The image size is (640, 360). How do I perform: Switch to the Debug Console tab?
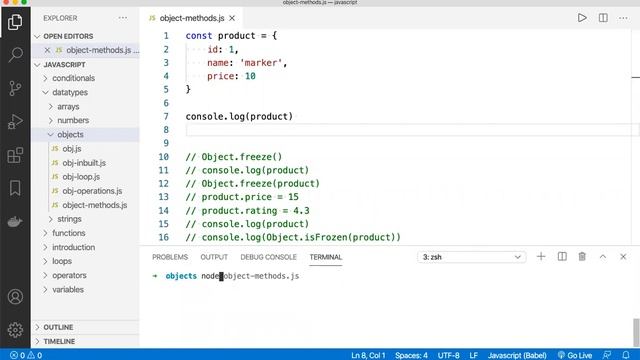pyautogui.click(x=268, y=257)
